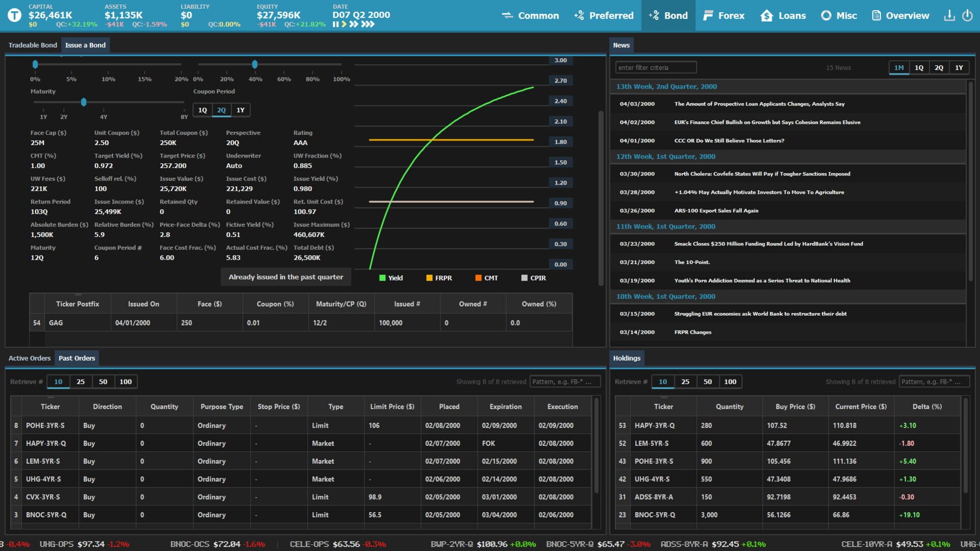Viewport: 980px width, 551px height.
Task: Click the download icon in the top bar
Action: tap(949, 15)
